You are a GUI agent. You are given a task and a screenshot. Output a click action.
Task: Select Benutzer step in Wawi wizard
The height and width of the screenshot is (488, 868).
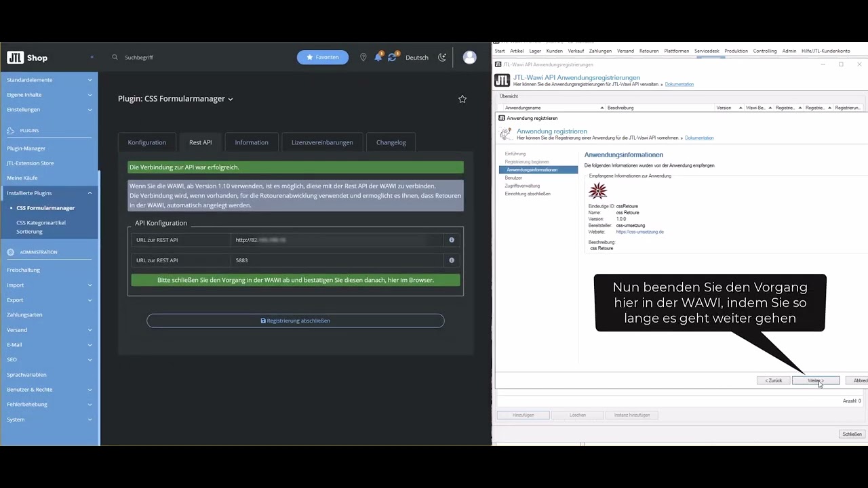coord(513,178)
